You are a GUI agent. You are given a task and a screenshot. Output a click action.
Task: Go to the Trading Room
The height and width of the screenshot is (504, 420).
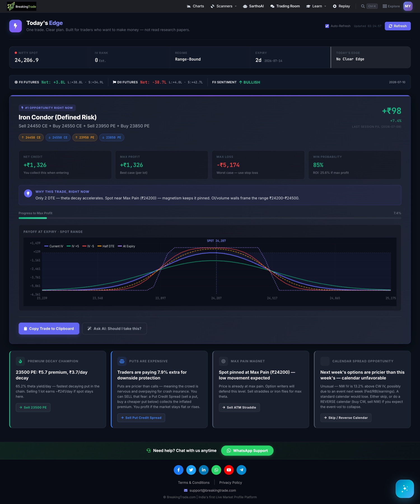coord(285,6)
